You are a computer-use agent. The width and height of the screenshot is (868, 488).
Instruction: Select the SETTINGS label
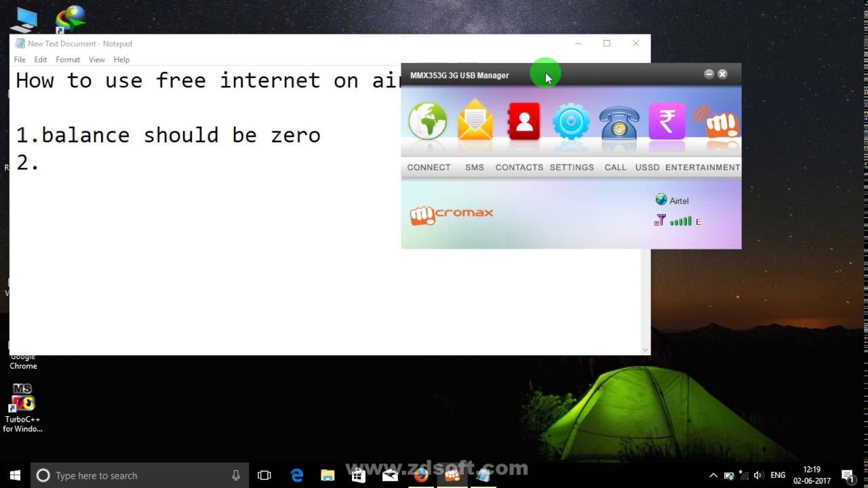(x=572, y=167)
